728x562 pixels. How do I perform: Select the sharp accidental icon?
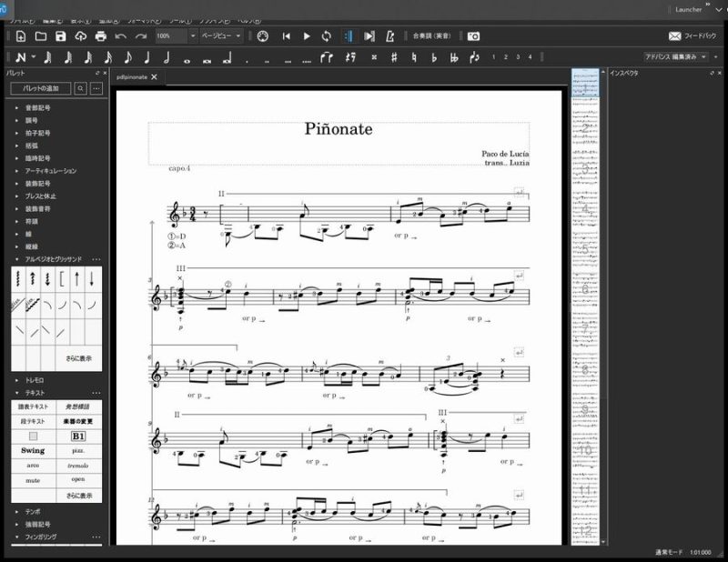point(393,57)
